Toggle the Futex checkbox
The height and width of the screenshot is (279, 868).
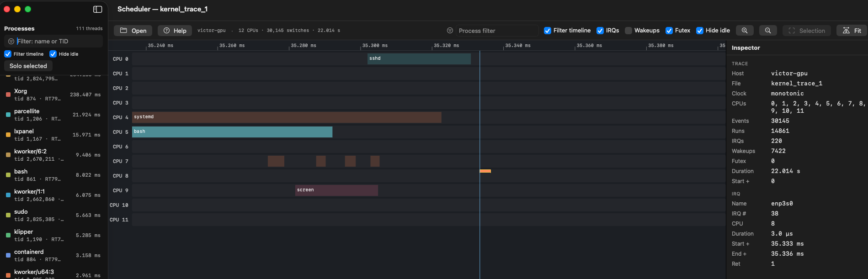coord(669,31)
